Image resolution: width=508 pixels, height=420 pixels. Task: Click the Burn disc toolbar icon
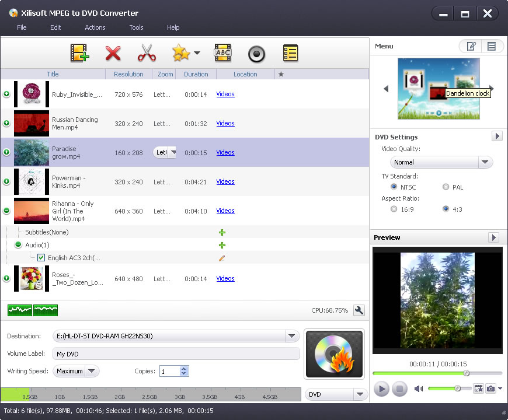pyautogui.click(x=256, y=54)
